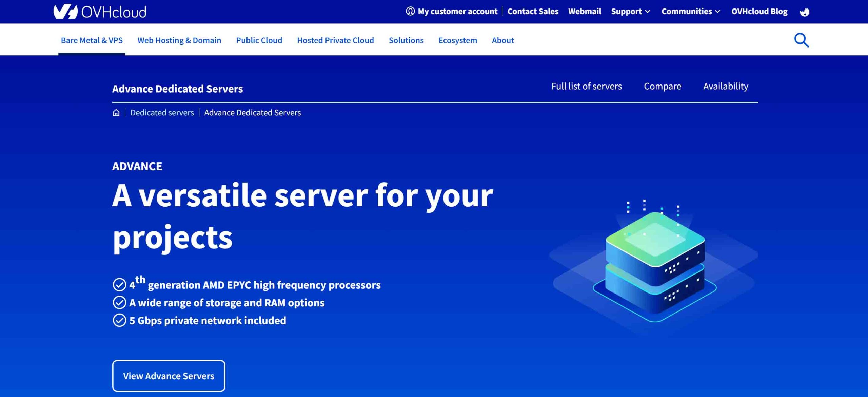Click the home breadcrumb icon
868x397 pixels.
(116, 113)
